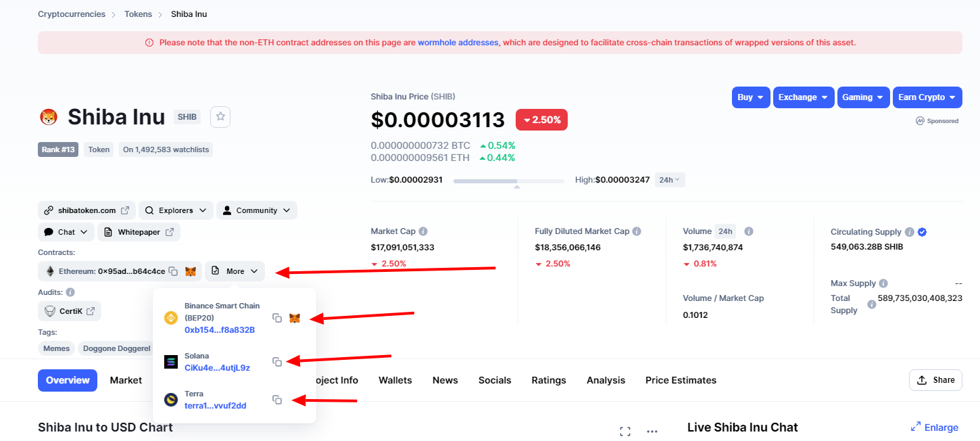Click the Solana logo icon
This screenshot has height=441, width=980.
171,362
